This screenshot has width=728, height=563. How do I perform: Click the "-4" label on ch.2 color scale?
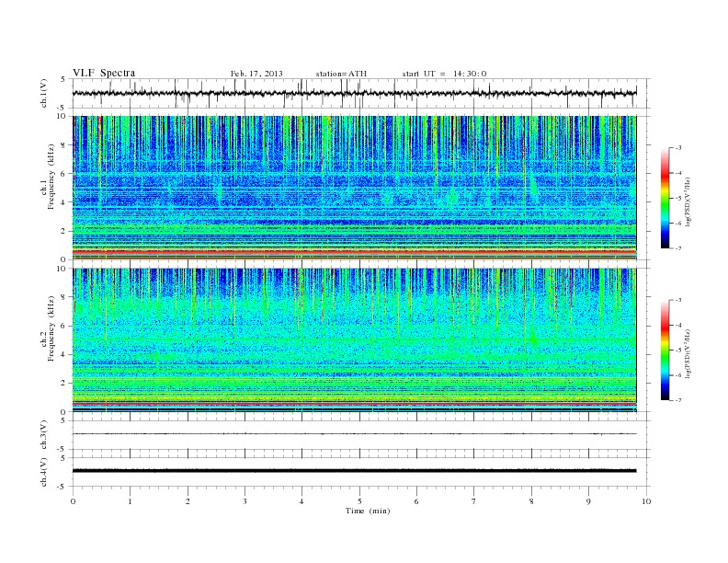pyautogui.click(x=678, y=325)
